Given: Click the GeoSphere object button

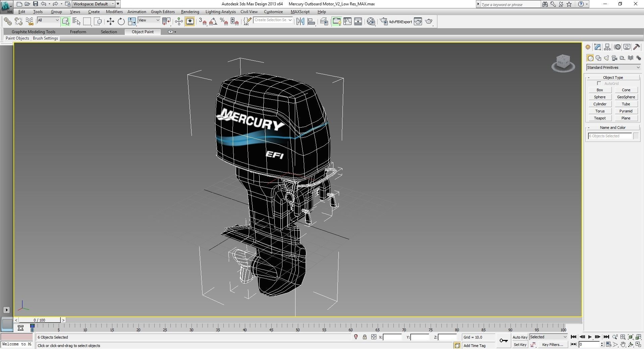Looking at the screenshot, I should [x=626, y=97].
